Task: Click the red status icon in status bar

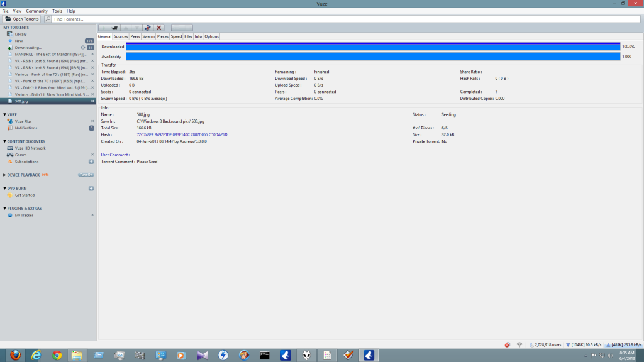Action: coord(508,345)
